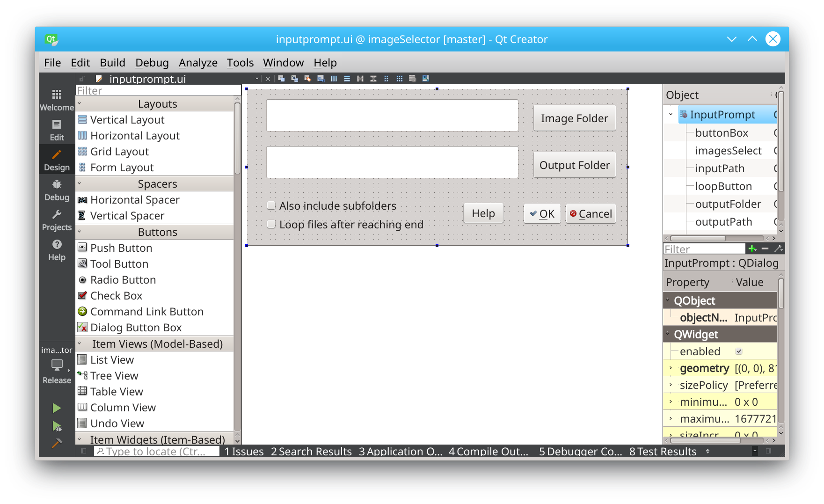Select buttonBox in the Object tree
824x504 pixels.
pos(721,133)
